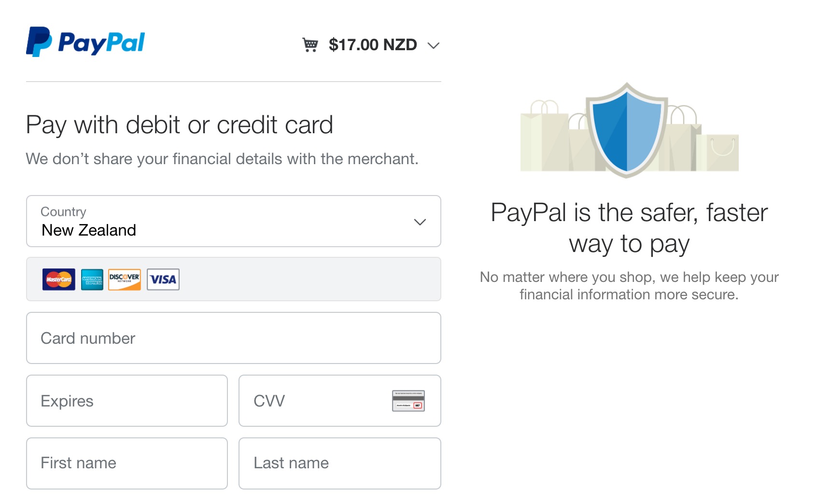Screen dimensions: 816x504
Task: Click the Discover card icon
Action: tap(125, 280)
